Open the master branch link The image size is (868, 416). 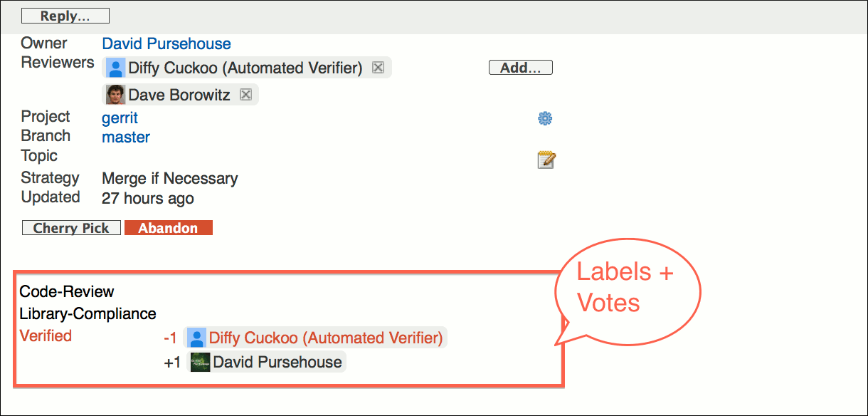(125, 137)
